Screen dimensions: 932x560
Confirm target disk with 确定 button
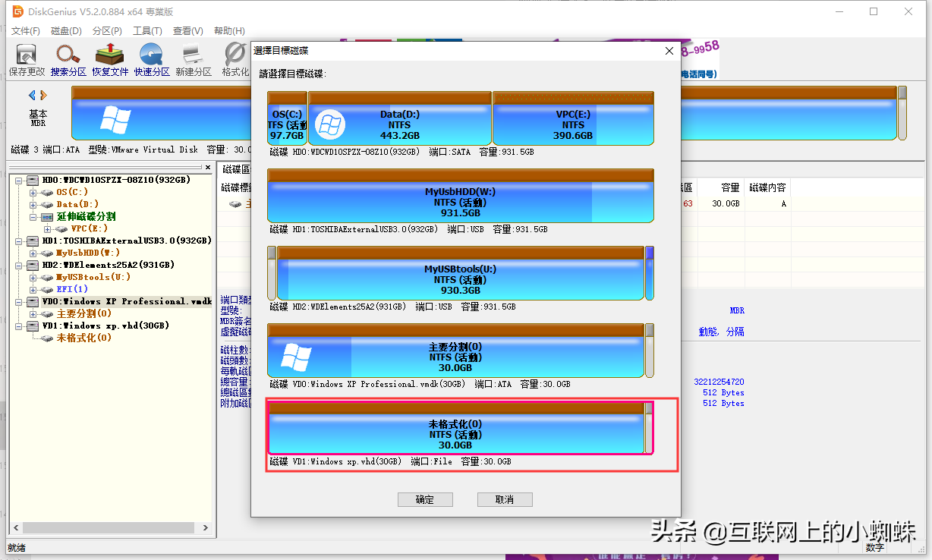425,499
